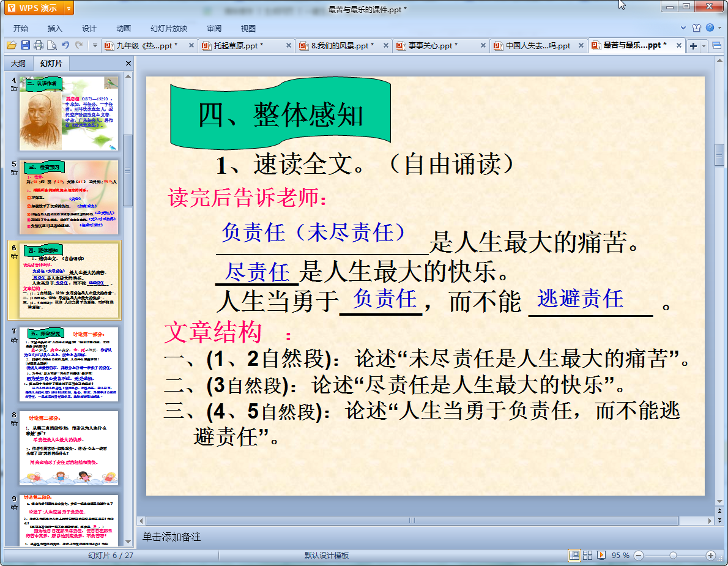Start slideshow from the status bar icon

coord(601,555)
